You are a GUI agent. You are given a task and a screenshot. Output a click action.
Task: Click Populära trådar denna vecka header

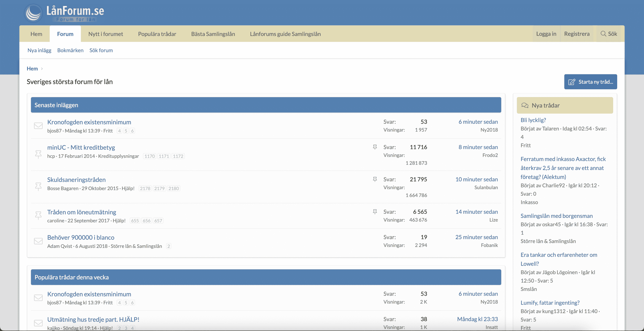tap(266, 277)
